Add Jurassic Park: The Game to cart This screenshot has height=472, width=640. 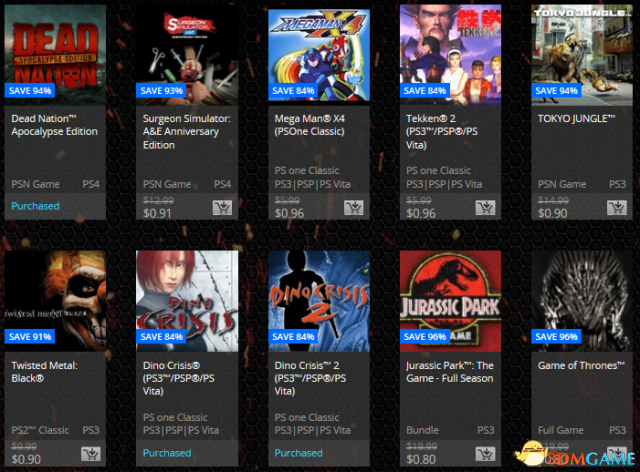[485, 454]
